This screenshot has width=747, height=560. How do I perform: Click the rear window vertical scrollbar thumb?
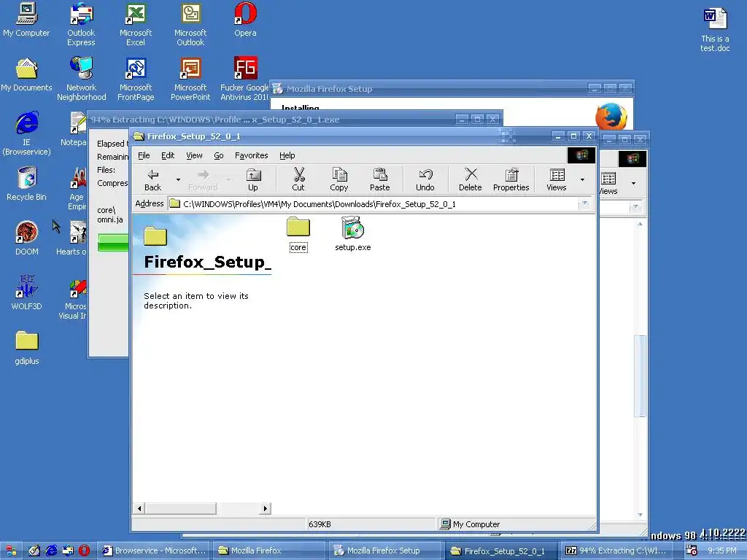pyautogui.click(x=640, y=376)
